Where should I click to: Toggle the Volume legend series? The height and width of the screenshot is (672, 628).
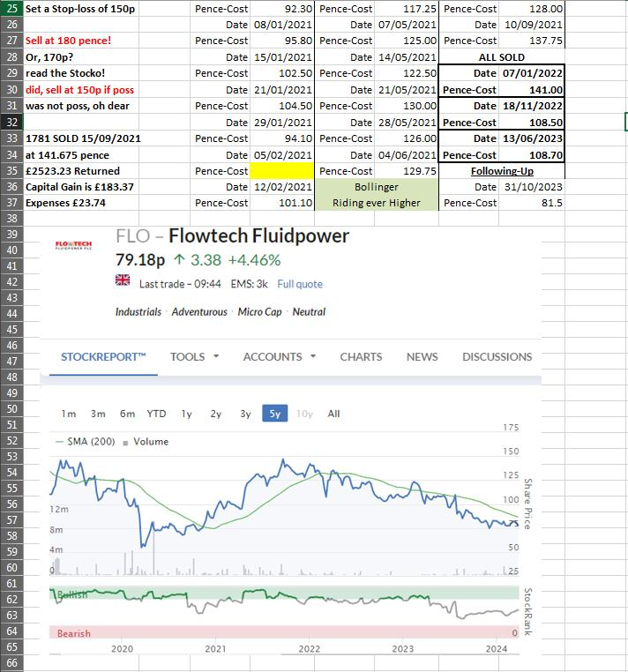pos(146,442)
